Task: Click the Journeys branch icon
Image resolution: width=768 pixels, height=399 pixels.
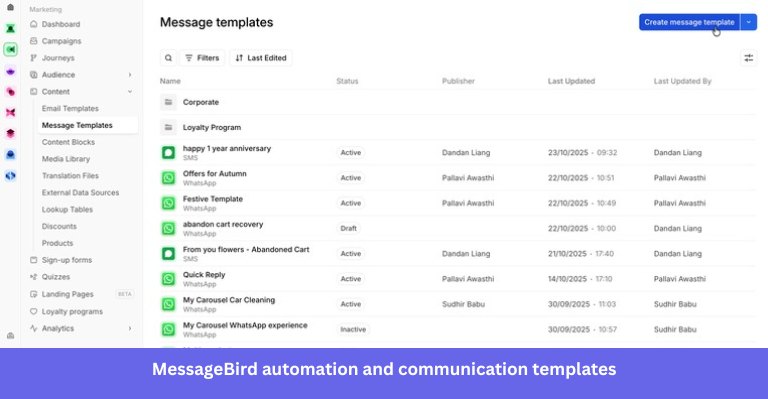Action: tap(33, 58)
